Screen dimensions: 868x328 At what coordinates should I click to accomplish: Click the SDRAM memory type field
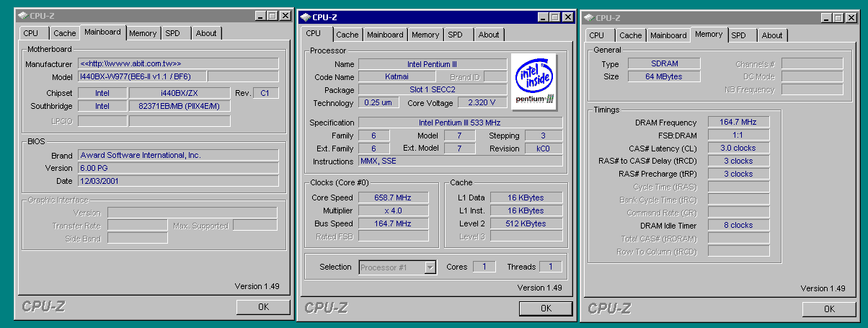(663, 63)
